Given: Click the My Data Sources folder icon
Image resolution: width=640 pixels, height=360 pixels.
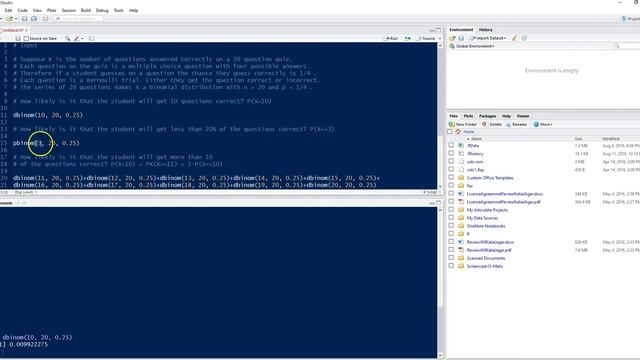Looking at the screenshot, I should click(461, 218).
